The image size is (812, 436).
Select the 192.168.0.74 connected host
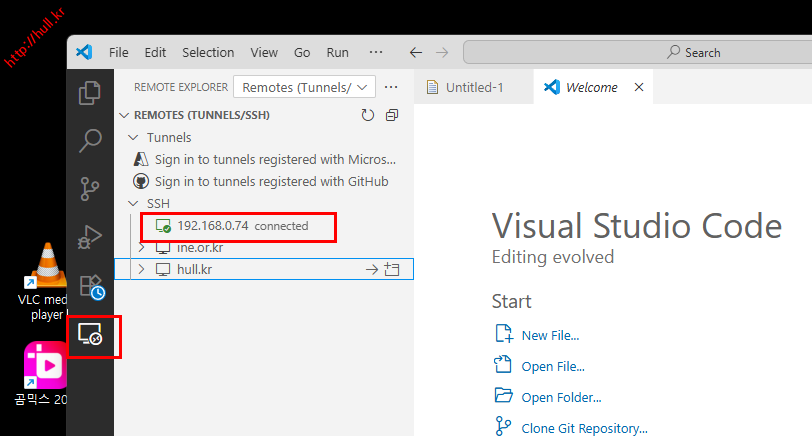pyautogui.click(x=242, y=226)
